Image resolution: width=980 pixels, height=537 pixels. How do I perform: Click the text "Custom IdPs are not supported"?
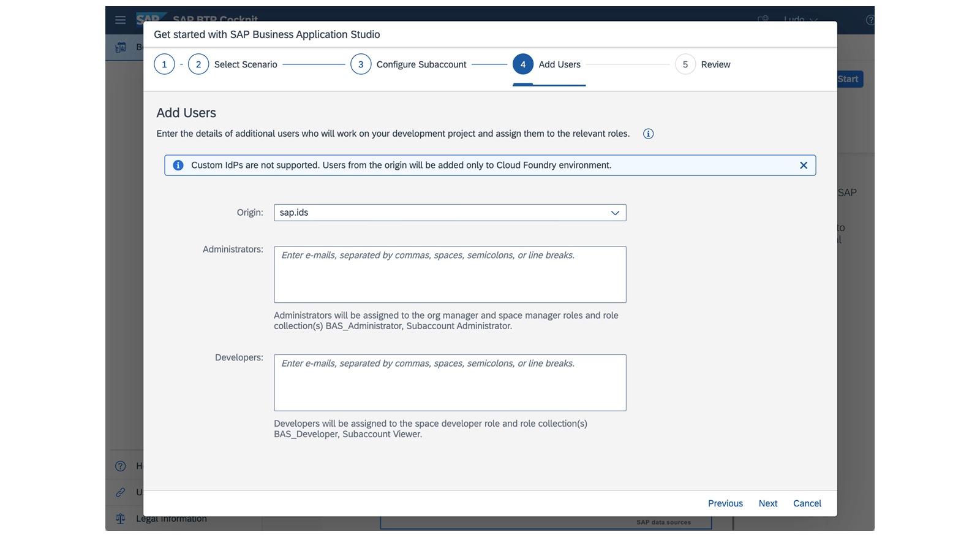(x=255, y=166)
